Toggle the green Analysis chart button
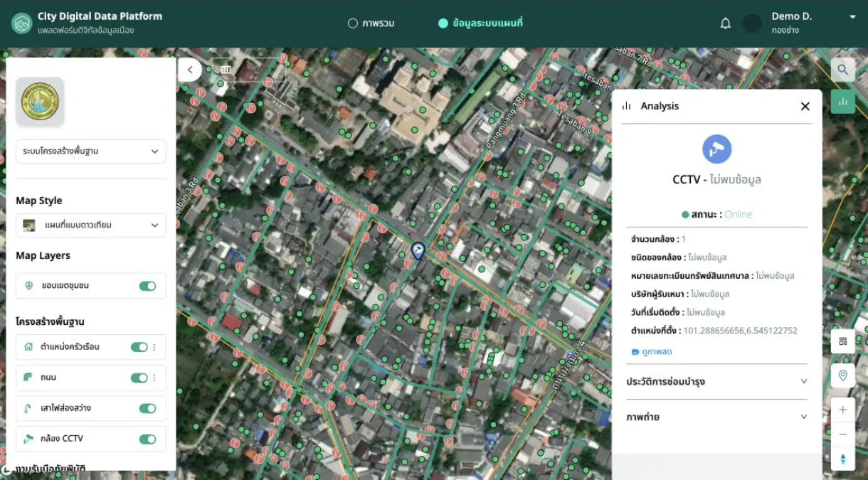868x480 pixels. click(842, 102)
